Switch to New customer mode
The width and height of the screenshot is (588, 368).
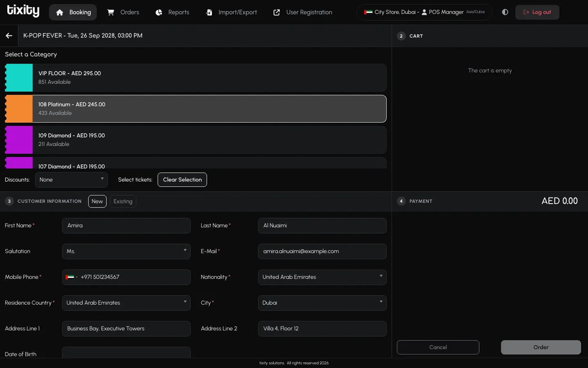point(97,201)
